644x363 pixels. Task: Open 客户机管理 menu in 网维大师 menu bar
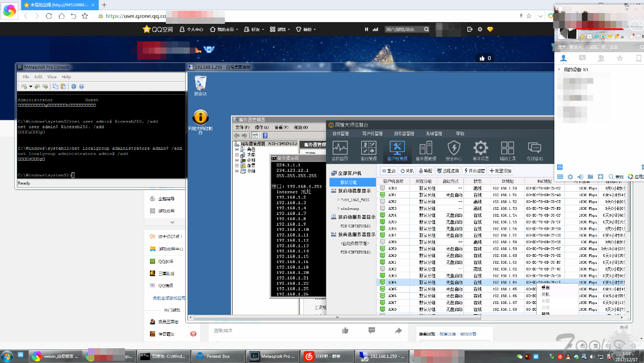[372, 133]
